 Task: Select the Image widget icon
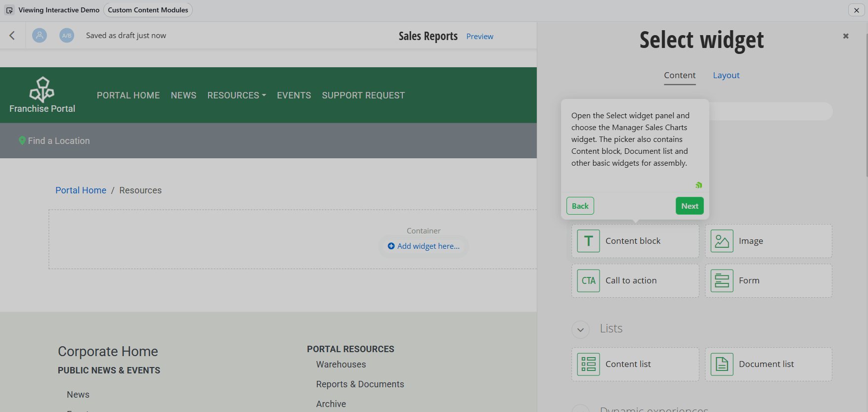coord(722,241)
